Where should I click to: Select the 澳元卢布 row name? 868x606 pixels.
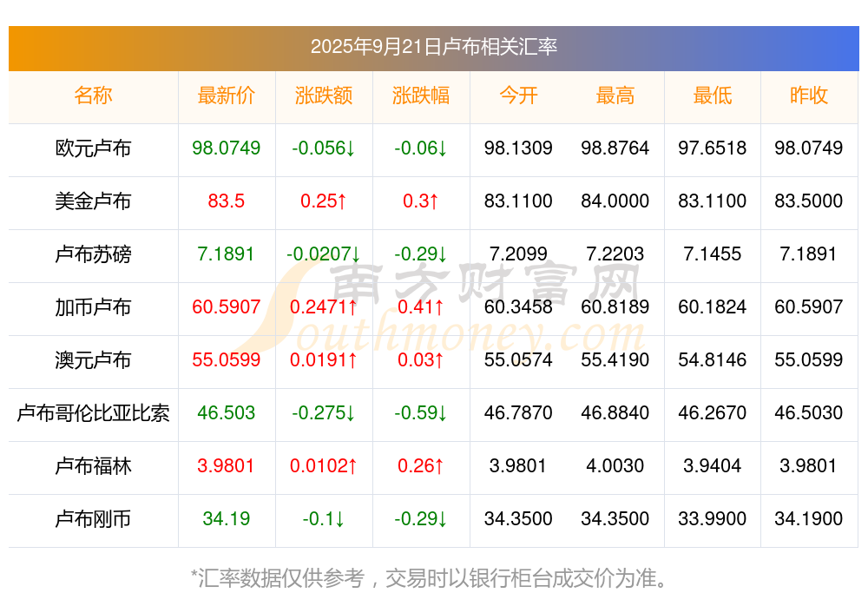[93, 359]
